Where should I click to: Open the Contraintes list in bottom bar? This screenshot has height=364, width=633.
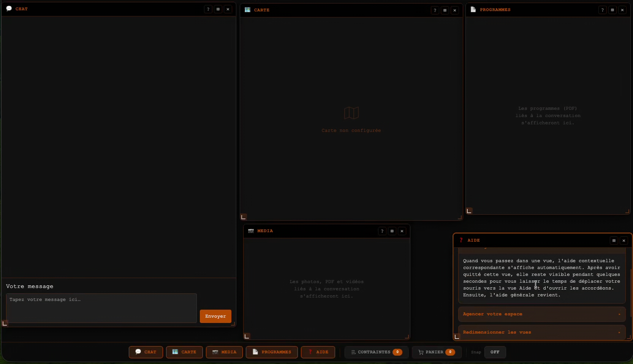(377, 352)
